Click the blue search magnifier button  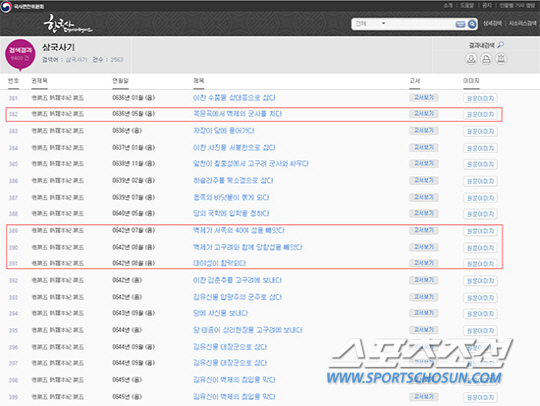472,24
